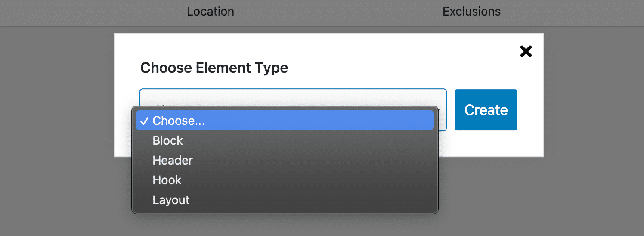Dismiss the modal with the X icon

526,52
